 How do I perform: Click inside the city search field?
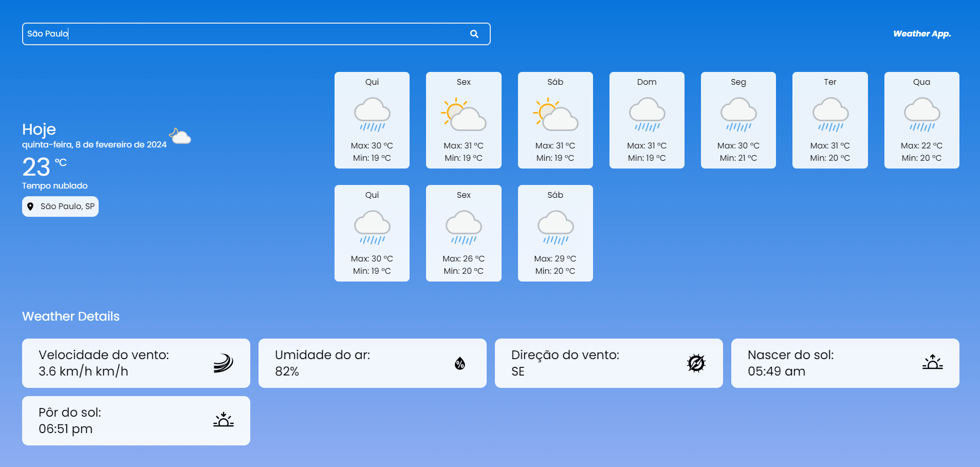(x=206, y=33)
